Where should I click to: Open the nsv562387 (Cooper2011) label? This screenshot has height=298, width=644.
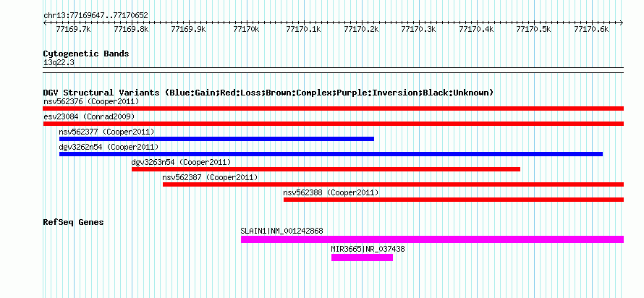(211, 177)
